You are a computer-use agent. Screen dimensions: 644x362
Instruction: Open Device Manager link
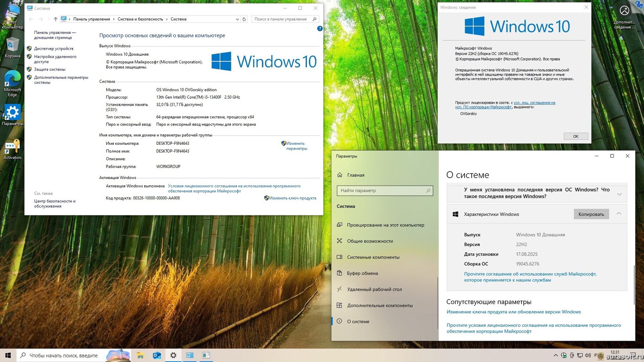[54, 49]
